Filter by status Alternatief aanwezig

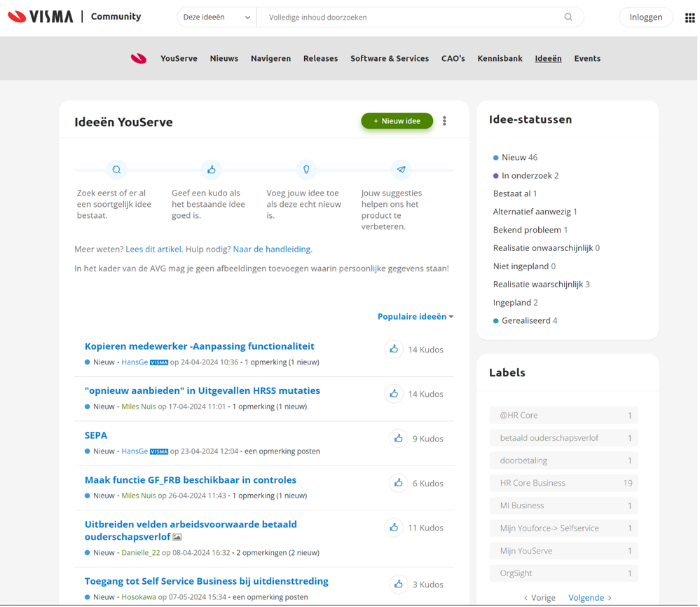535,212
